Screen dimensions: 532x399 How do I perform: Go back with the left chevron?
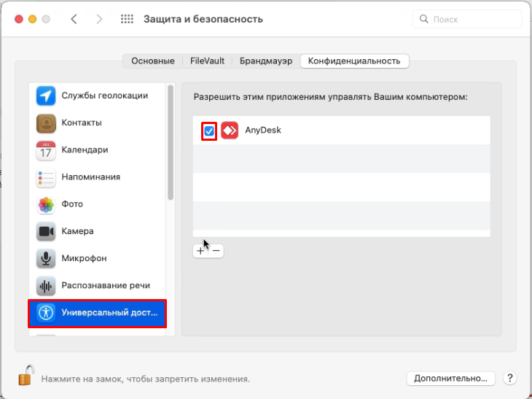coord(74,19)
